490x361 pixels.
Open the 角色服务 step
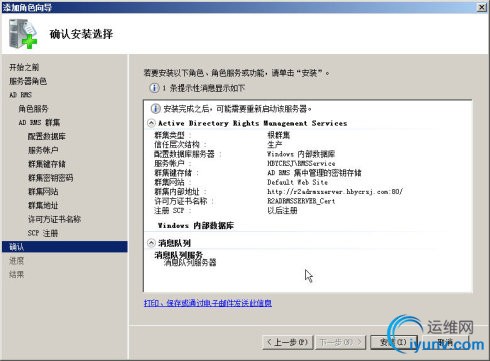tap(33, 109)
